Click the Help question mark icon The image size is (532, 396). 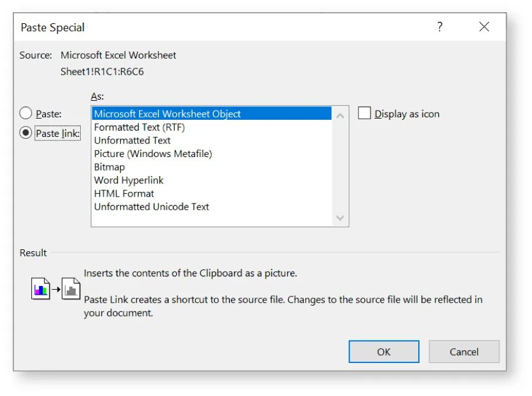(439, 27)
